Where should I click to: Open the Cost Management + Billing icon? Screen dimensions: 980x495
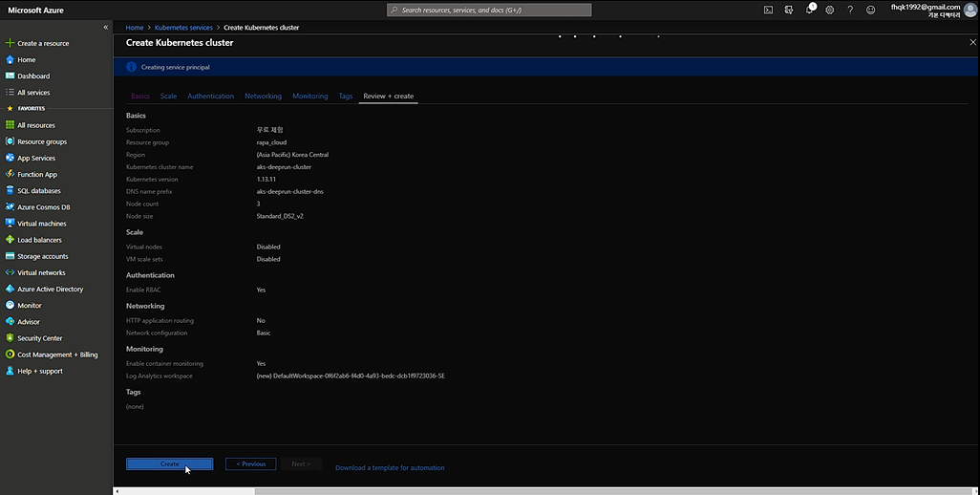tap(10, 355)
